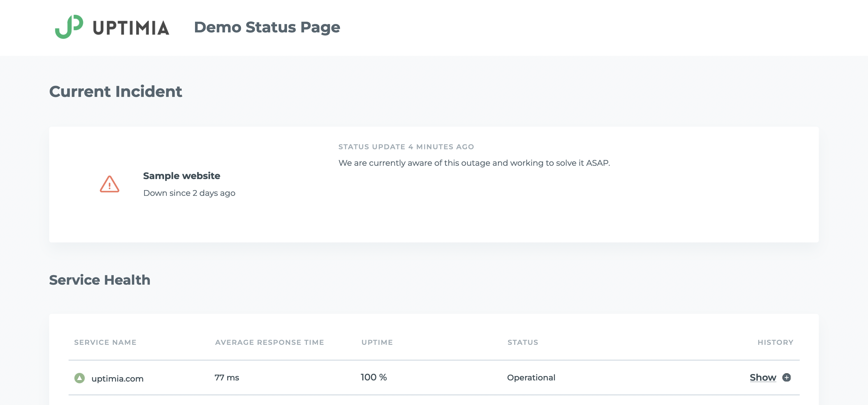Screen dimensions: 868x405
Task: Click the Sample website incident name
Action: 182,176
